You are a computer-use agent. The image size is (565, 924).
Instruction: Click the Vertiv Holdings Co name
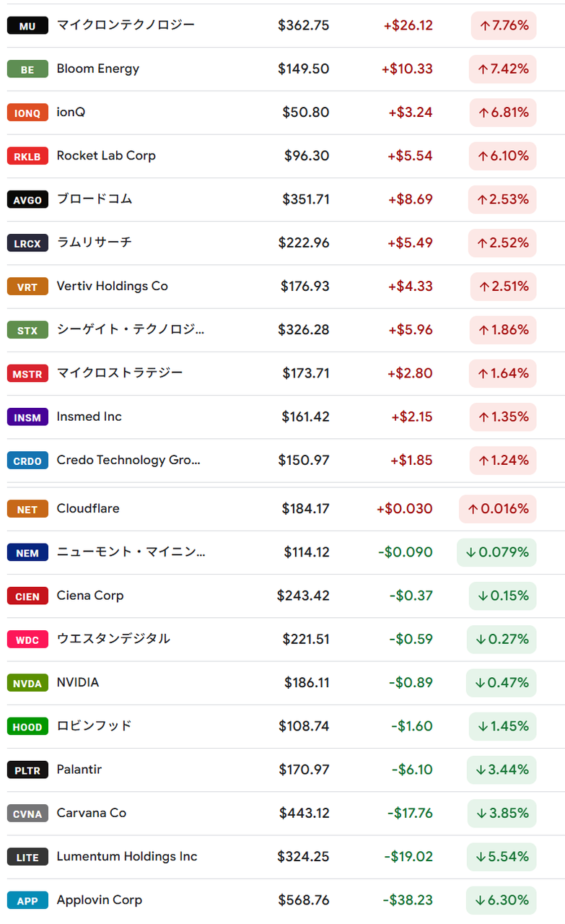112,287
